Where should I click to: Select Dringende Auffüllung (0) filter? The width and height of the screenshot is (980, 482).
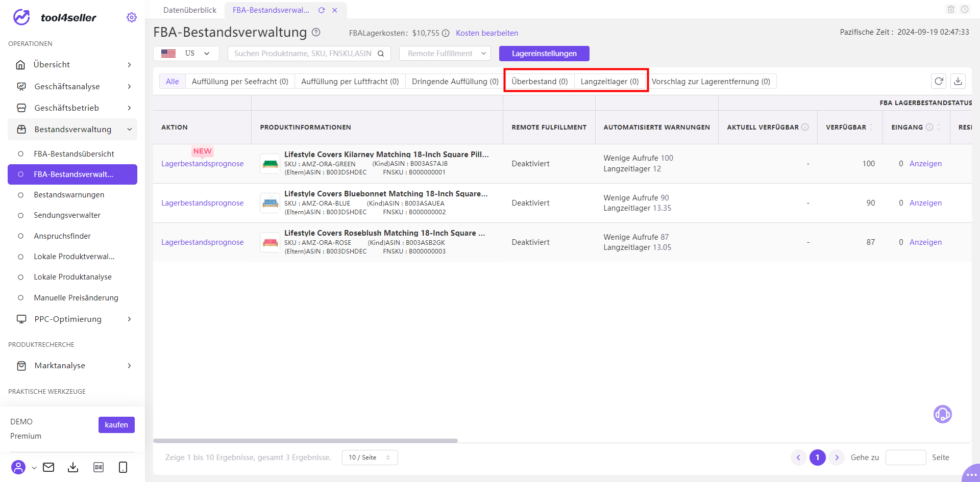tap(455, 82)
